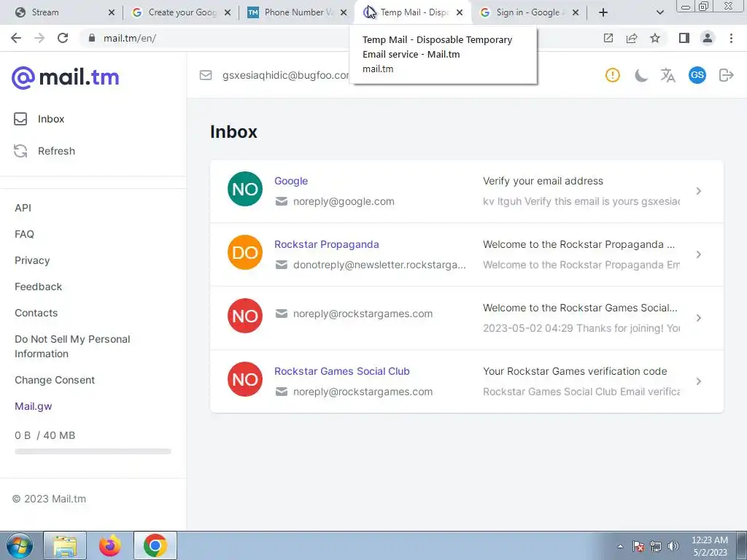Bookmark this page with the star
This screenshot has height=560, width=747.
(655, 38)
